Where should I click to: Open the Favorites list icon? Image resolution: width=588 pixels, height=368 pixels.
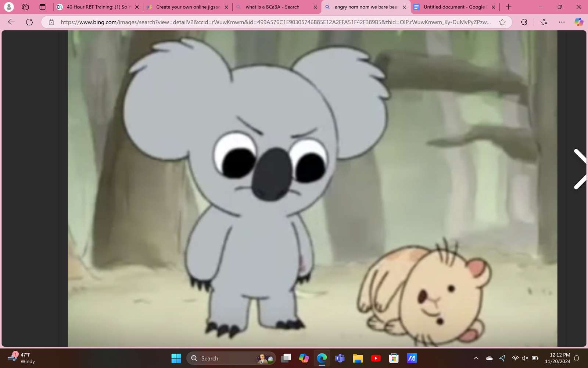pos(544,22)
